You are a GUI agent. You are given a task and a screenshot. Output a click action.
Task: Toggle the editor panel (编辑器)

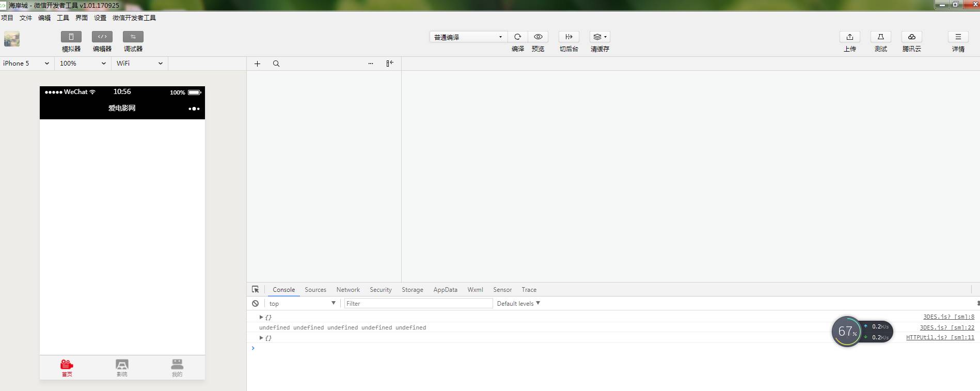coord(102,37)
